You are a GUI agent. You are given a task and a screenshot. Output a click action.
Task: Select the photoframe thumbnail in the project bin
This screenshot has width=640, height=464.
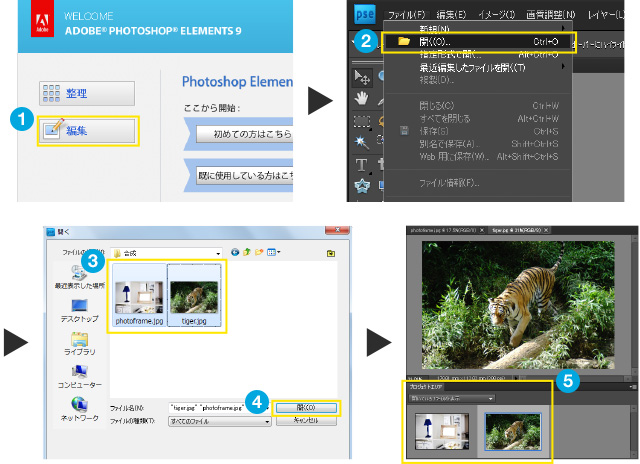pyautogui.click(x=442, y=431)
